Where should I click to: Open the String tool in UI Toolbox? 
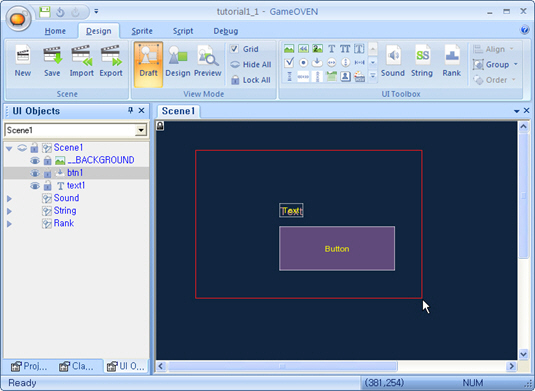[x=422, y=61]
